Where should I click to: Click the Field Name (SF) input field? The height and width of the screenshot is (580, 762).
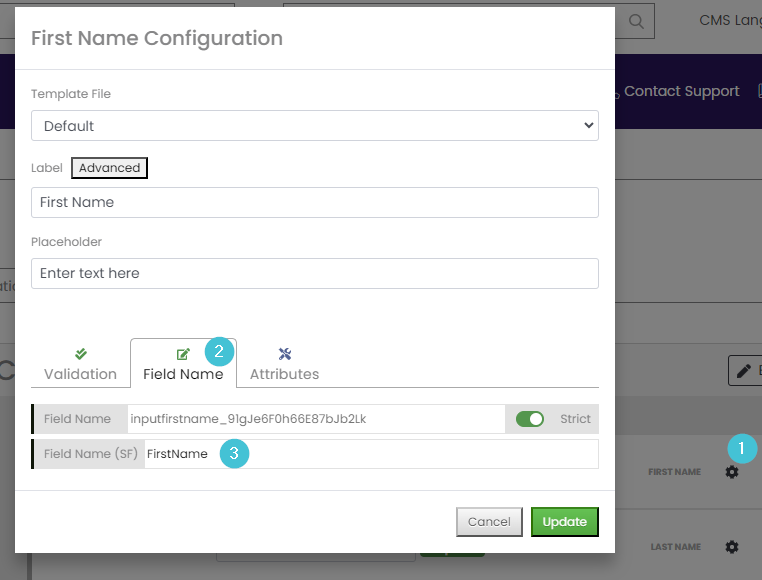click(x=371, y=454)
